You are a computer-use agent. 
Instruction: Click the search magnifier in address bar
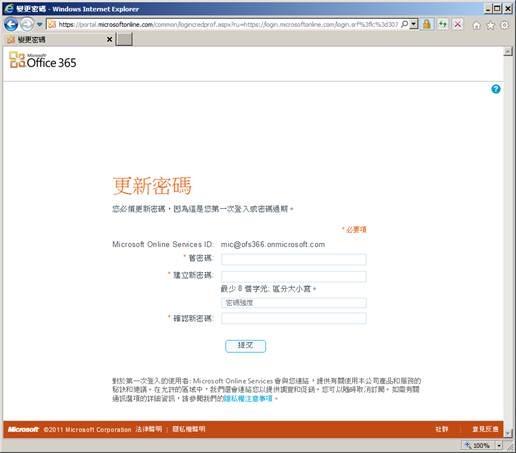(x=404, y=24)
